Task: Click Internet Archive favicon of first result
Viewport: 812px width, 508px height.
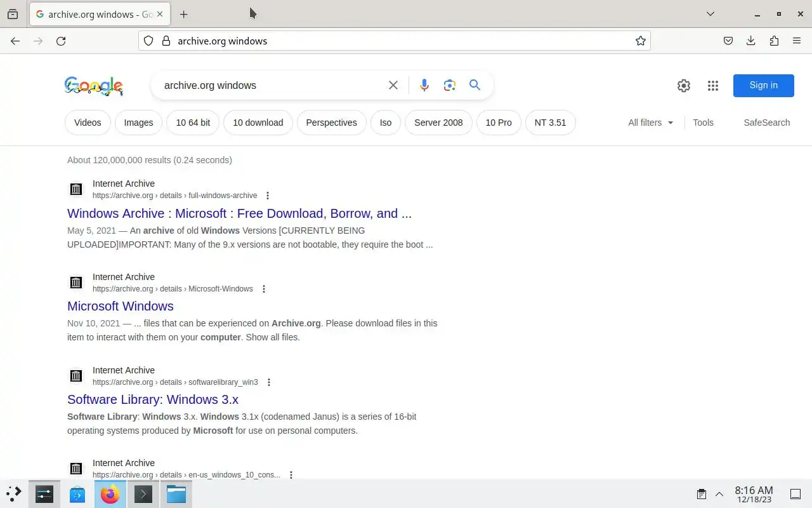Action: point(76,189)
